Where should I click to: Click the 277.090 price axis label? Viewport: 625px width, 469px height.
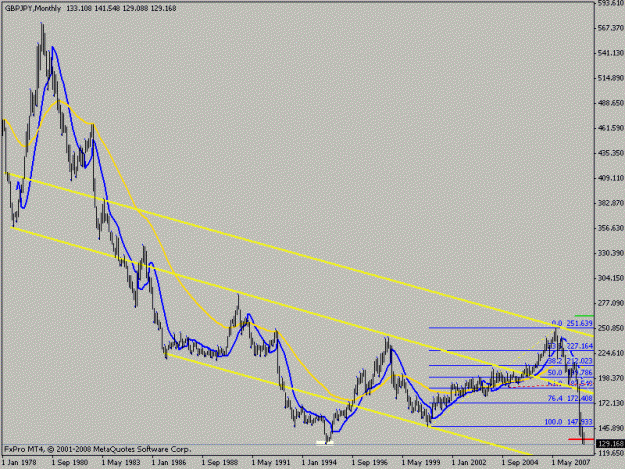point(611,303)
